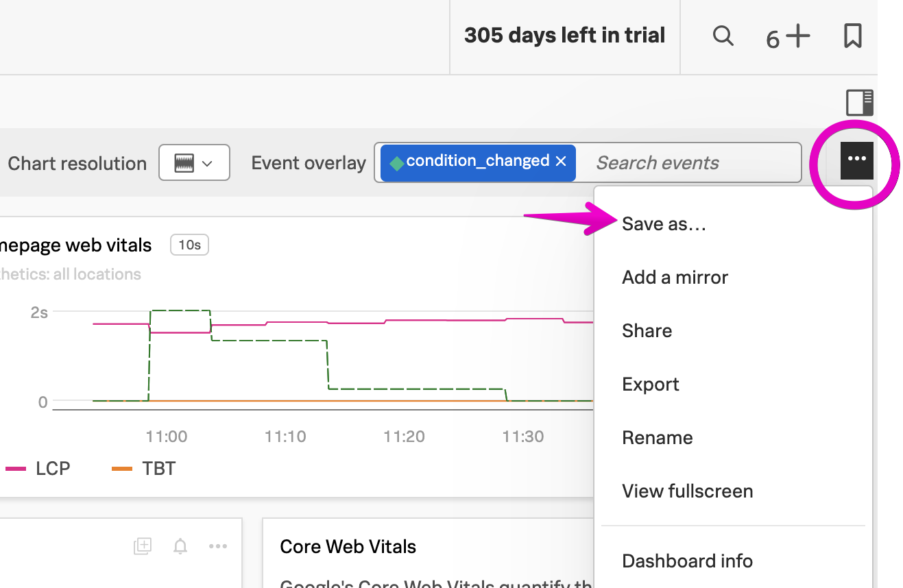Screen dimensions: 903x588
Task: Click the chart copy icon
Action: [142, 546]
